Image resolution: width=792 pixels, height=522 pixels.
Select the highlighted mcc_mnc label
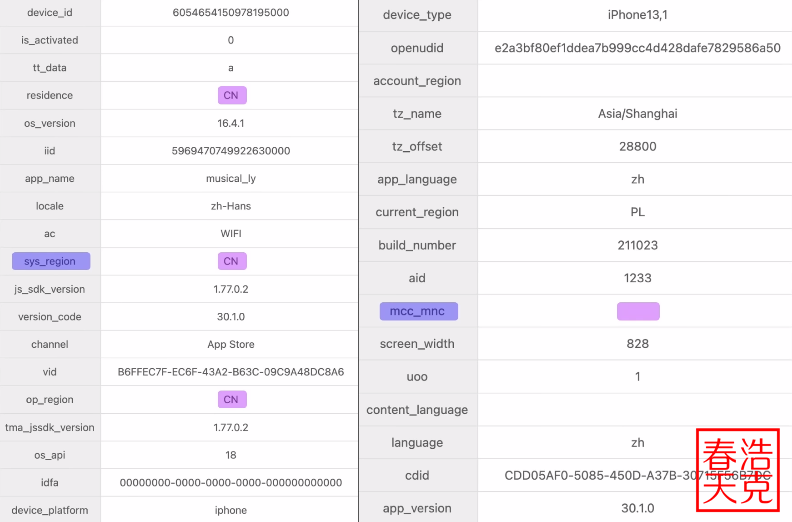[418, 311]
